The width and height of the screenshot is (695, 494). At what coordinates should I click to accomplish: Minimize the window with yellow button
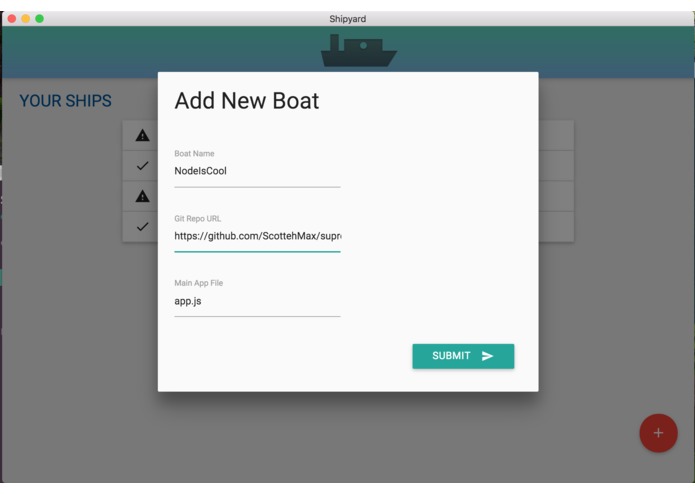tap(26, 19)
